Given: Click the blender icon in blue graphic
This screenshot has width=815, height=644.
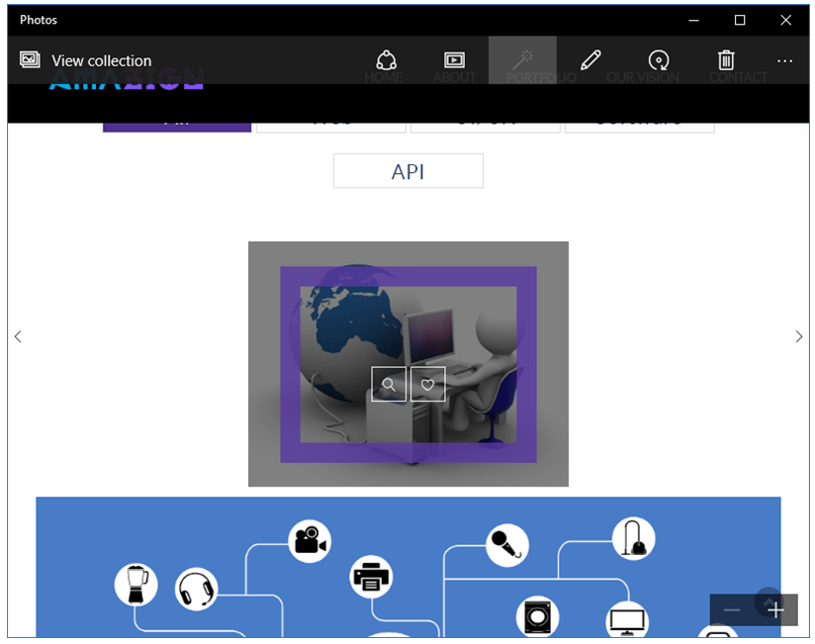Looking at the screenshot, I should click(136, 585).
